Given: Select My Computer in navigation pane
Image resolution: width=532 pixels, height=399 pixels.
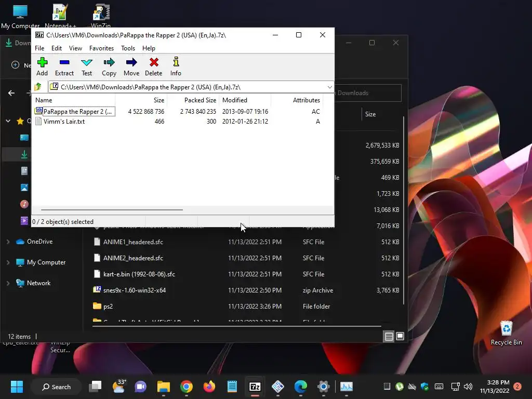Looking at the screenshot, I should pos(41,262).
